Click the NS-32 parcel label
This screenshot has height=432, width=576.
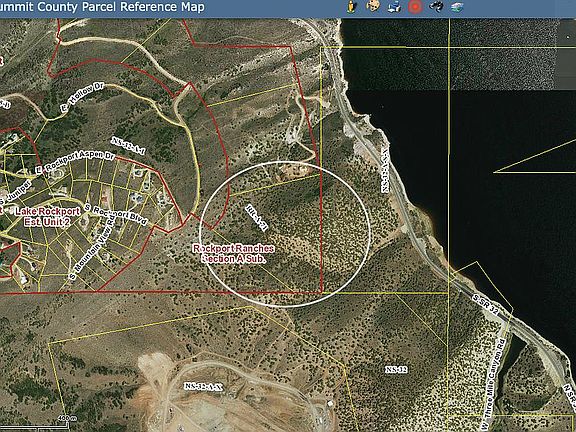click(396, 370)
